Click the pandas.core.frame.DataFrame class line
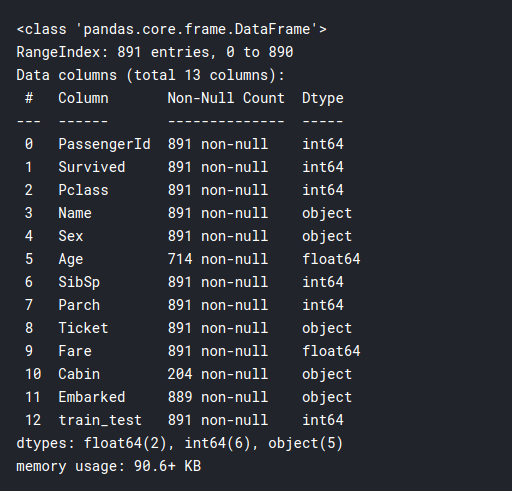 click(x=172, y=29)
